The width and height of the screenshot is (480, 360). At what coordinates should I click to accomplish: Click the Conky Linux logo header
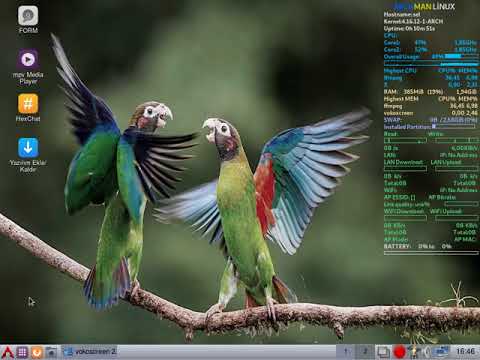(x=424, y=6)
